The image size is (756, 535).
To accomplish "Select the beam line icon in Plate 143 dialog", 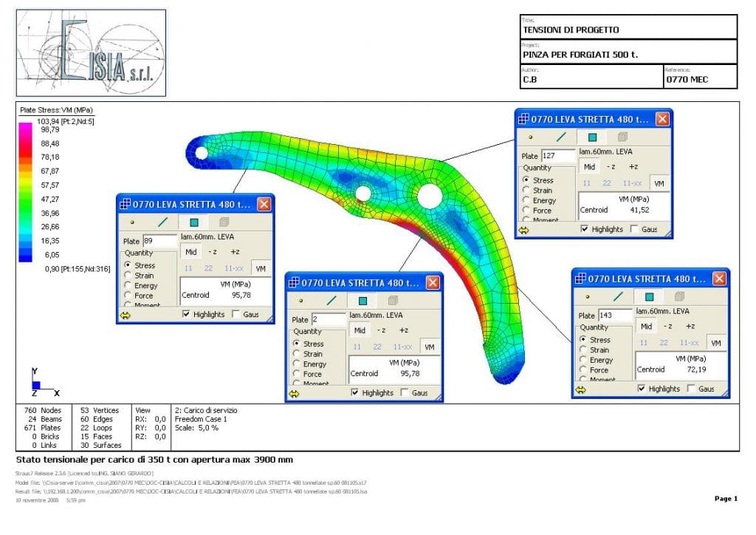I will tap(618, 296).
